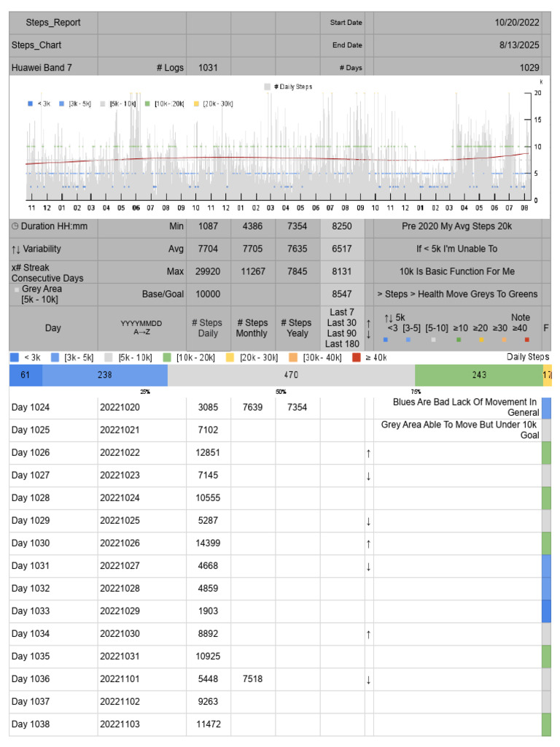Select the Steps_Chart cell
The image size is (560, 747).
pos(53,45)
